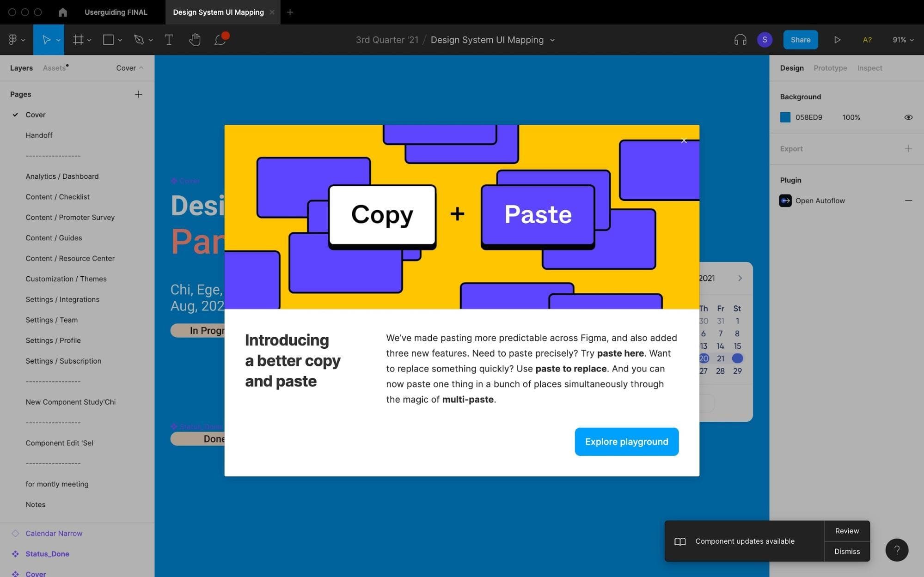The image size is (924, 577).
Task: Remove the Open Autoflow plugin
Action: (908, 200)
